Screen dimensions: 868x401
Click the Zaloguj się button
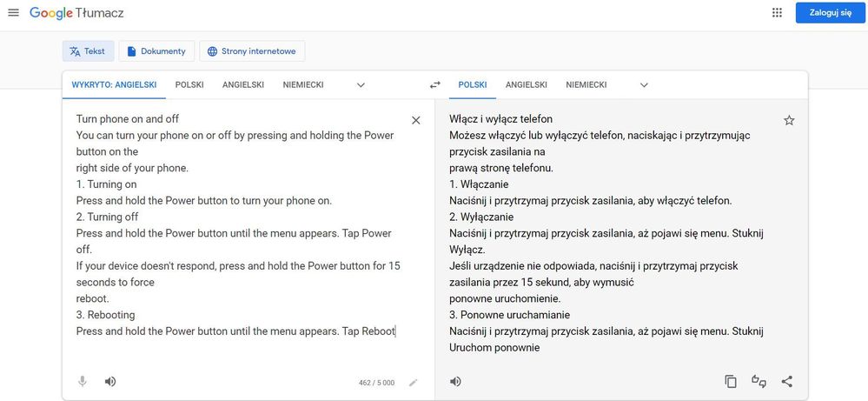(x=830, y=13)
